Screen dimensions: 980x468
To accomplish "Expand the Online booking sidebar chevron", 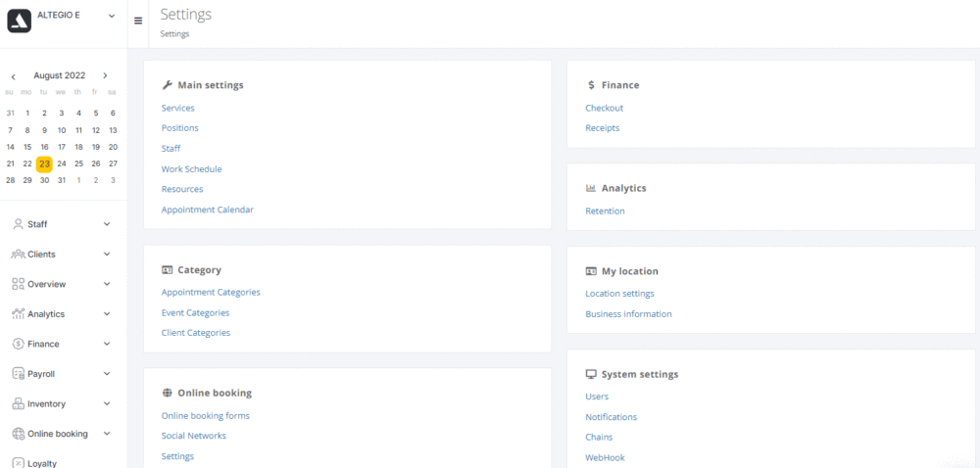I will pyautogui.click(x=107, y=434).
